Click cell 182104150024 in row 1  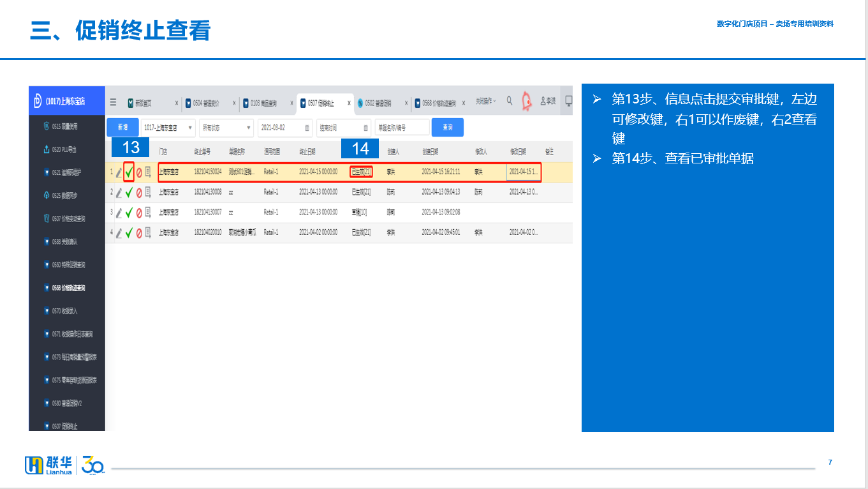208,172
